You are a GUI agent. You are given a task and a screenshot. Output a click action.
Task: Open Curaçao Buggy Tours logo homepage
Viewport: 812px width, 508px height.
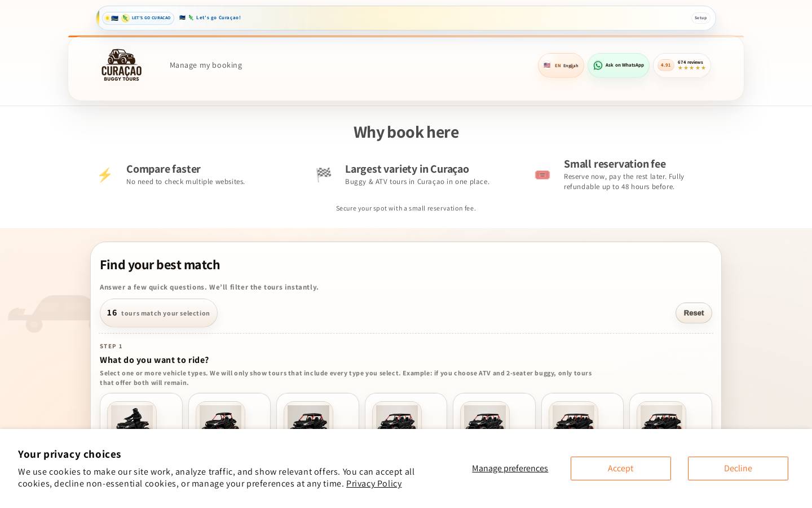pyautogui.click(x=121, y=65)
